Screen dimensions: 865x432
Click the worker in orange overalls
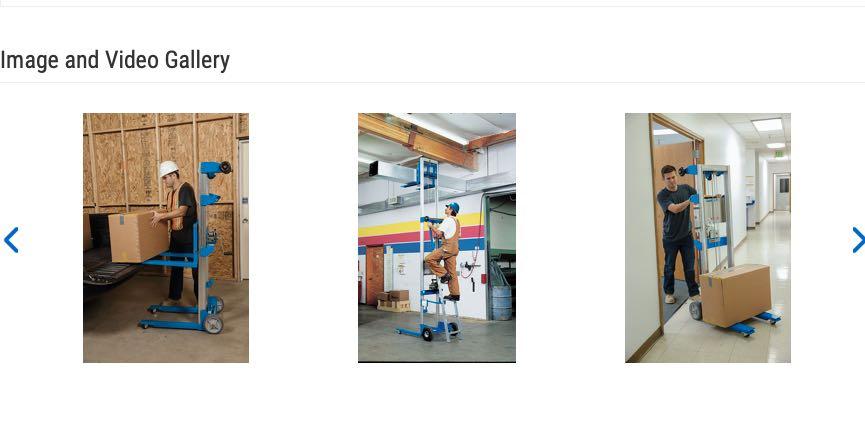pos(446,250)
